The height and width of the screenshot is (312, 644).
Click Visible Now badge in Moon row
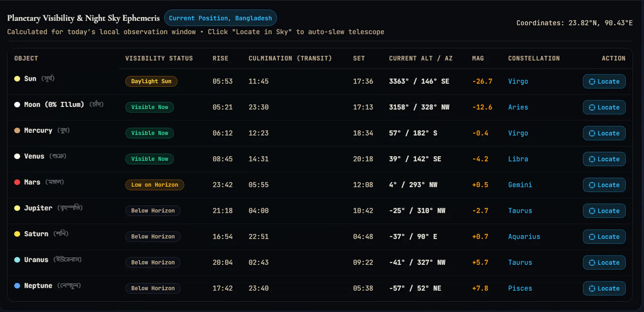click(150, 107)
